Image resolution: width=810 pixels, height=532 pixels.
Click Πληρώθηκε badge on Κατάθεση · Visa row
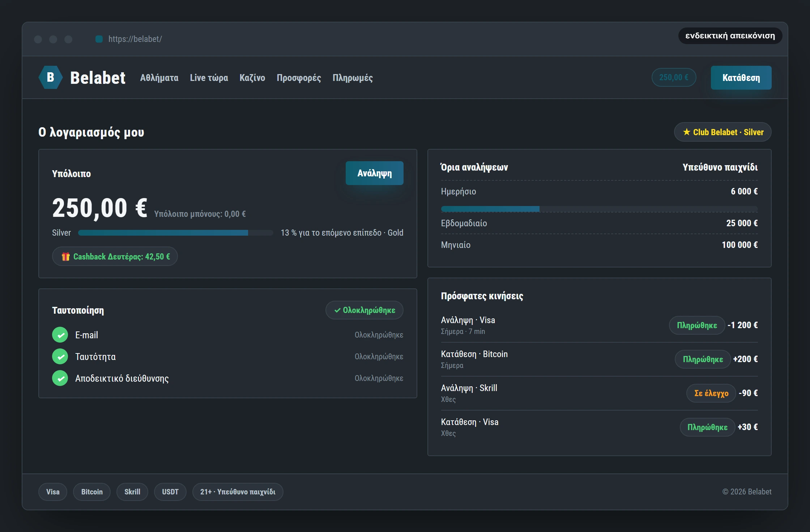[707, 427]
